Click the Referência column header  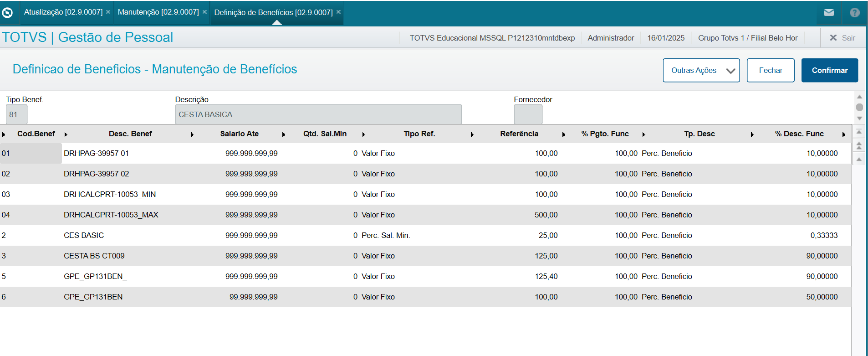pos(519,134)
